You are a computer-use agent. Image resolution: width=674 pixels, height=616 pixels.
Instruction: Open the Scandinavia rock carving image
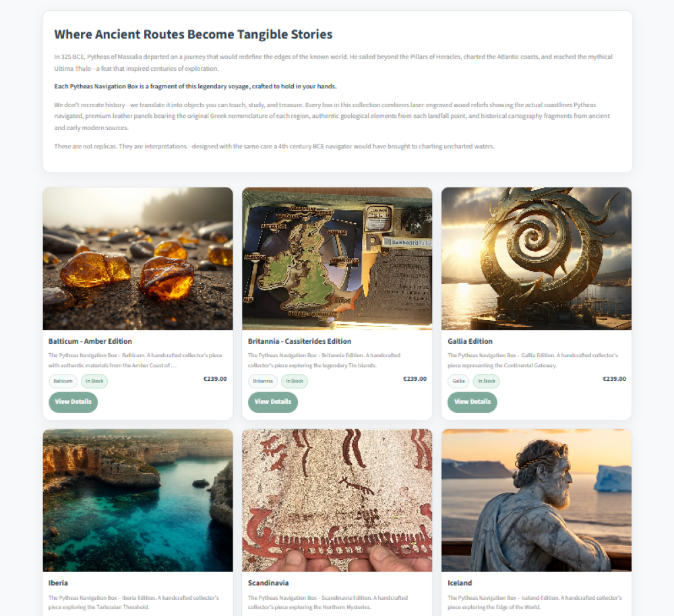coord(337,500)
